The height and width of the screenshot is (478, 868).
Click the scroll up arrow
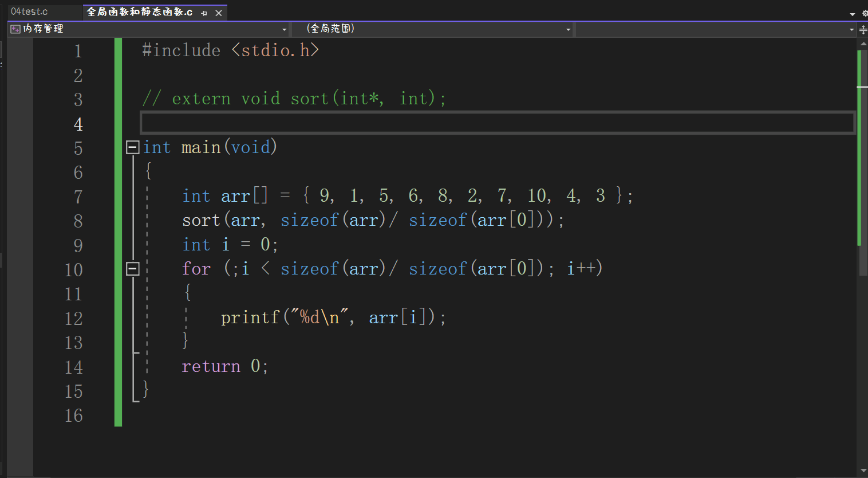(863, 44)
